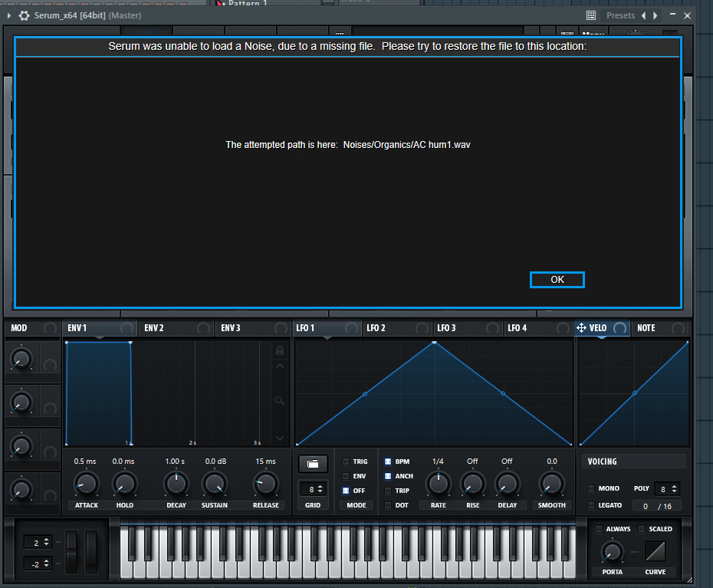Click the envelope lock icon
Viewport: 713px width, 588px height.
pyautogui.click(x=280, y=350)
